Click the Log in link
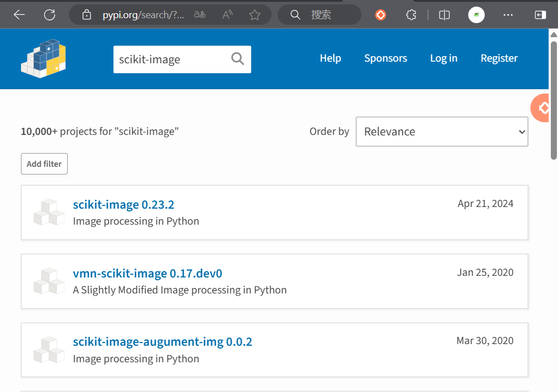 click(x=443, y=58)
